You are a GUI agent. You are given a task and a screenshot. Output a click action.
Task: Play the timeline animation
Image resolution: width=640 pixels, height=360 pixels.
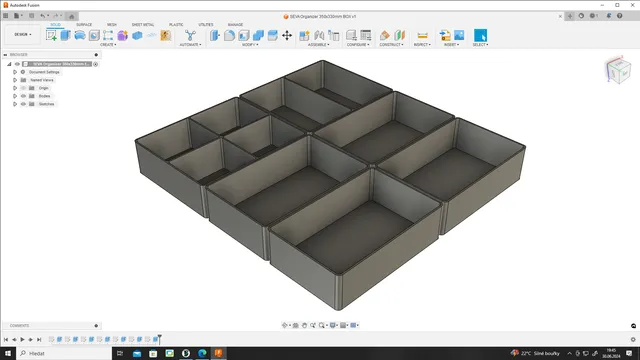(22, 339)
